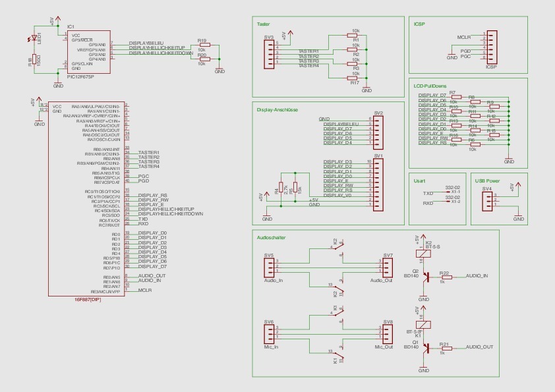Click the TXD label in Usart section
Viewport: 555px width, 392px height.
tap(428, 194)
